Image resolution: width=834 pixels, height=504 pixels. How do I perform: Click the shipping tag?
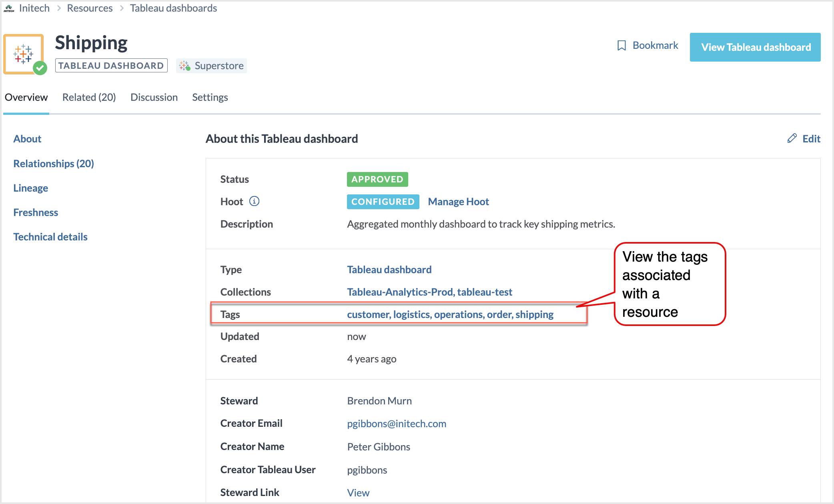pyautogui.click(x=534, y=314)
